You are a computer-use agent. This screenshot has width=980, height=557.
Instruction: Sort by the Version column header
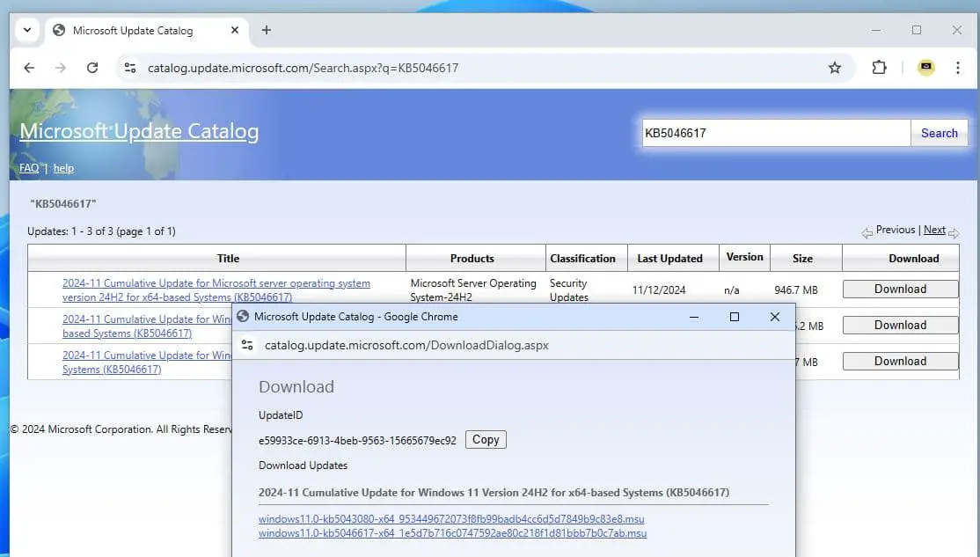pos(744,257)
